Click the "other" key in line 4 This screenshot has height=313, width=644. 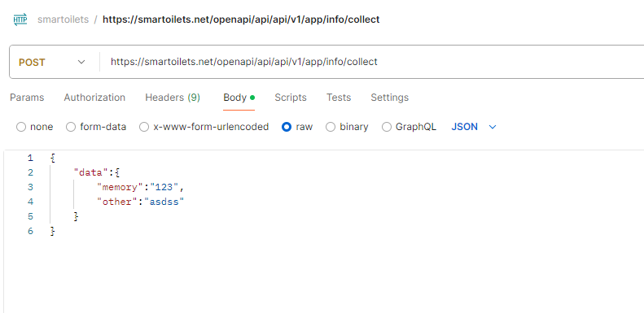point(116,202)
